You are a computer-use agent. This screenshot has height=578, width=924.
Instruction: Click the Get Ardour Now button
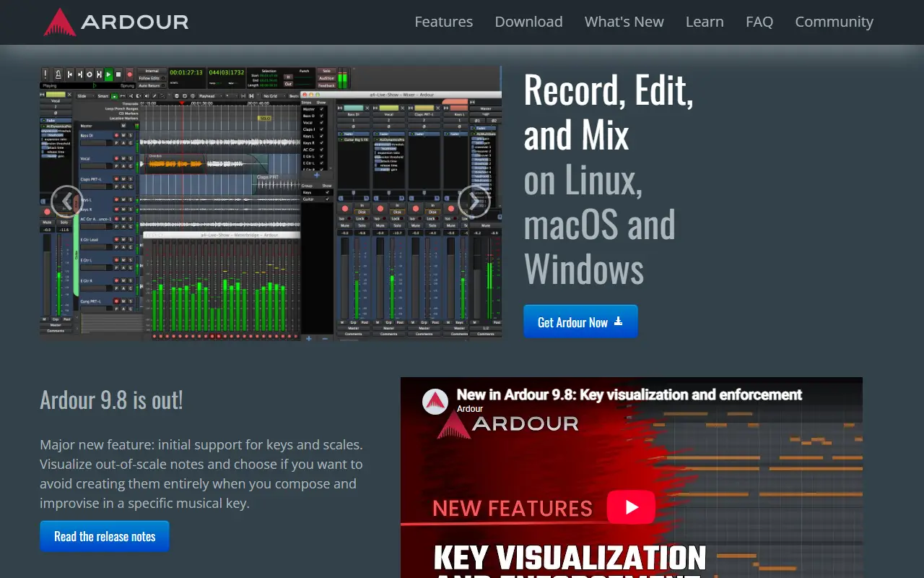pyautogui.click(x=580, y=322)
